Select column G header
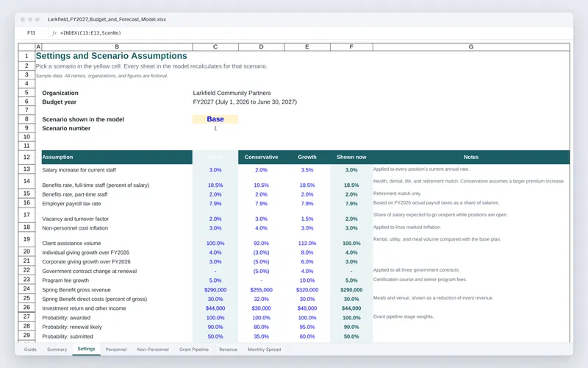This screenshot has height=368, width=588. click(x=471, y=47)
